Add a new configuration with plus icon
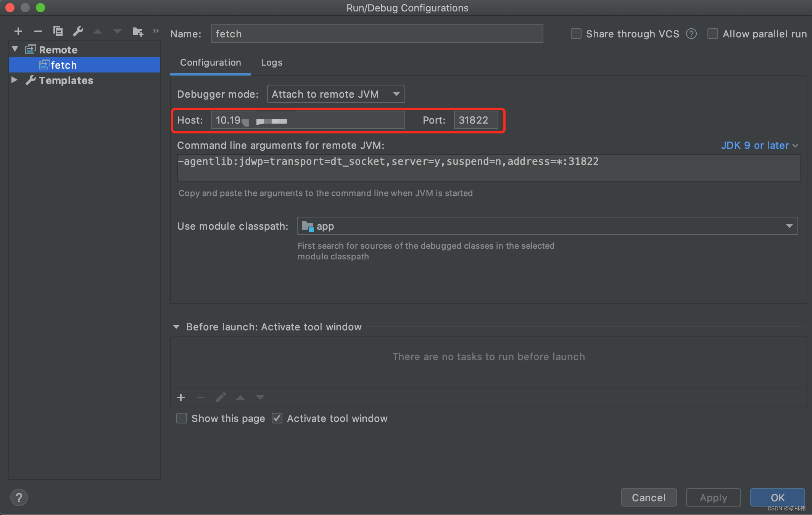Viewport: 812px width, 515px height. point(18,31)
